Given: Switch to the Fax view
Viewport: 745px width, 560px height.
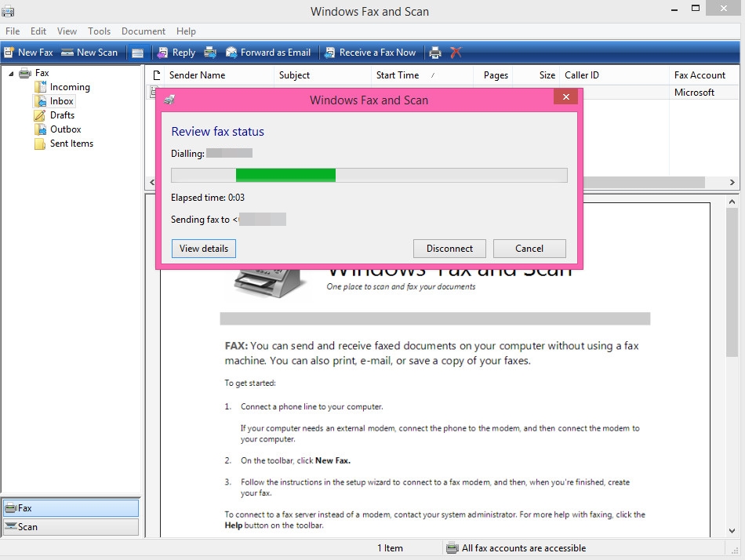Looking at the screenshot, I should 71,507.
